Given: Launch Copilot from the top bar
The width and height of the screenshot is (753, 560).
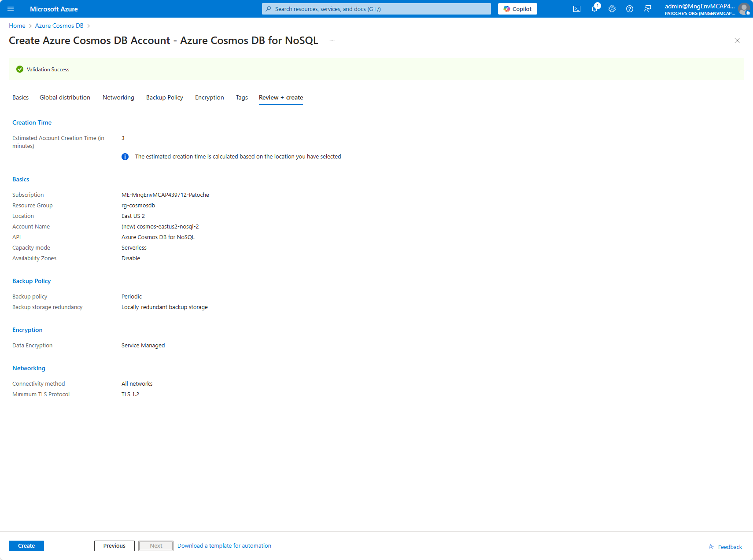Looking at the screenshot, I should 517,9.
